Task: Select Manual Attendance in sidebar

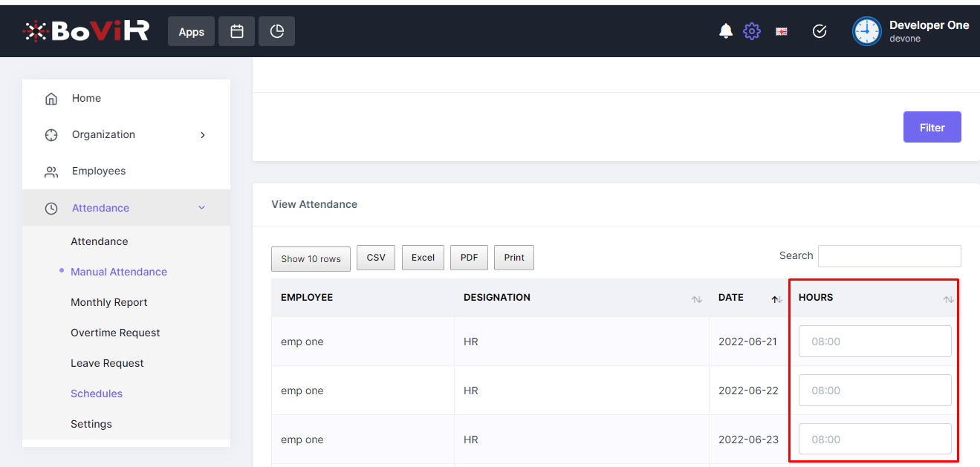Action: coord(119,272)
